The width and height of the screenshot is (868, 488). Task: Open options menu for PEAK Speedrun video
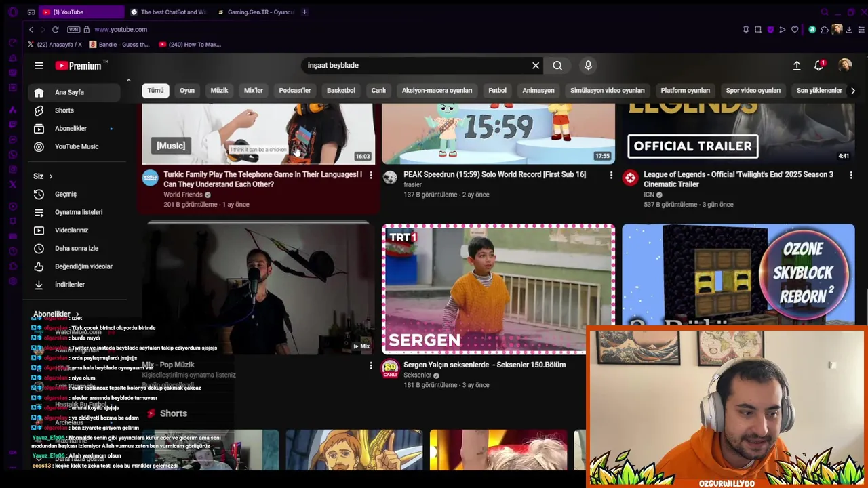pos(611,176)
